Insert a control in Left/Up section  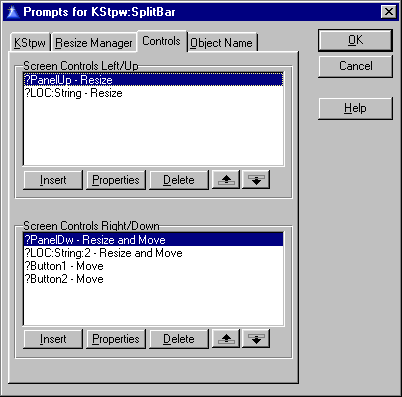click(53, 180)
